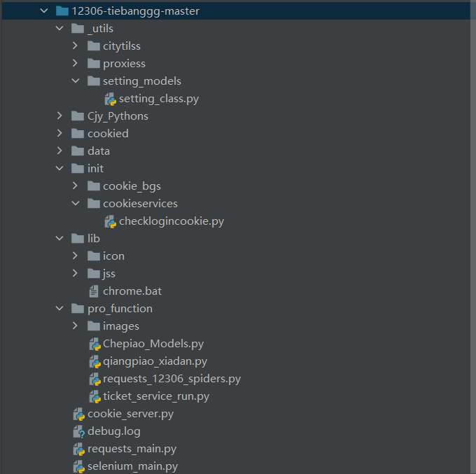
Task: Expand the icon folder arrow
Action: 75,256
